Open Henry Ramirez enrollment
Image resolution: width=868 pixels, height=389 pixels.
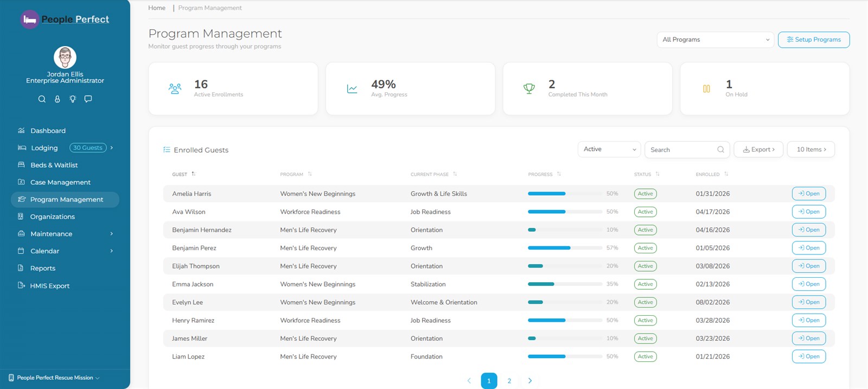click(809, 320)
